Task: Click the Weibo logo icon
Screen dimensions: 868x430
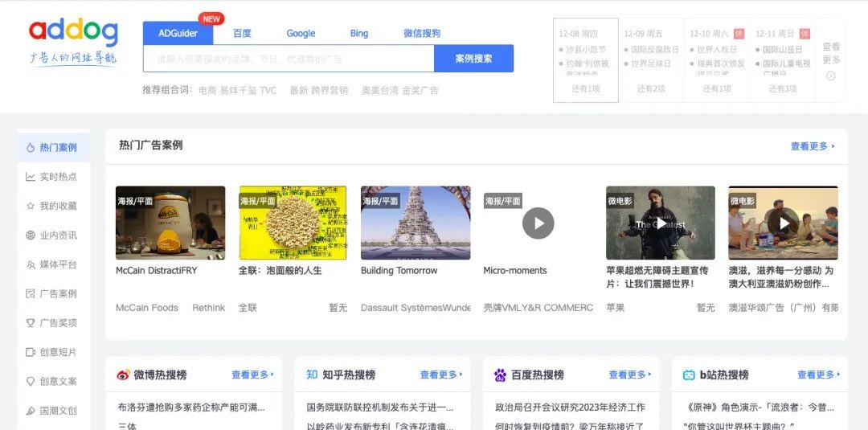Action: [123, 375]
